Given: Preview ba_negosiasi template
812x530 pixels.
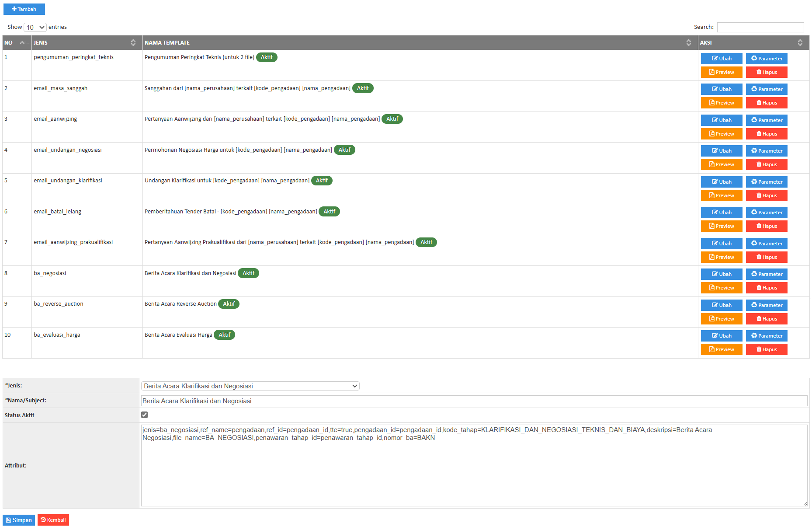Looking at the screenshot, I should tap(722, 288).
